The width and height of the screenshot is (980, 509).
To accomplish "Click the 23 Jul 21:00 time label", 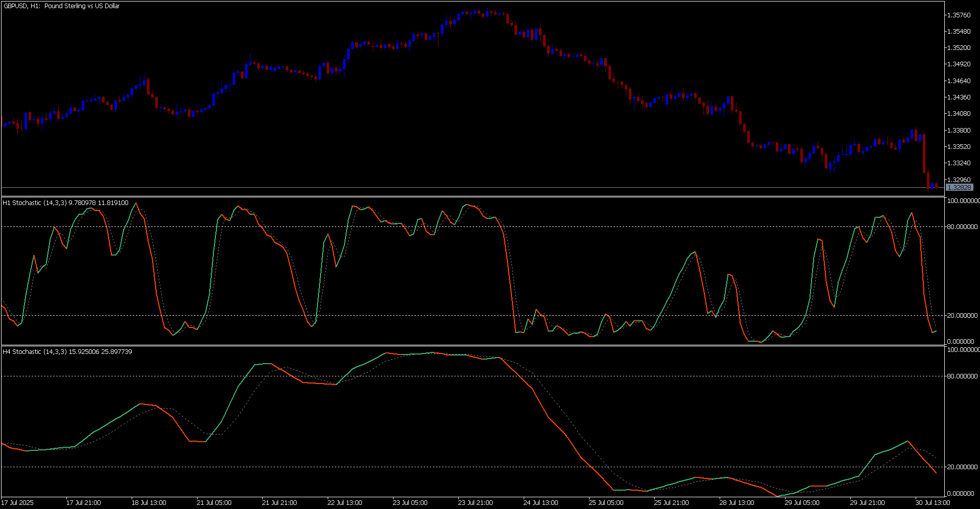I will click(x=476, y=503).
